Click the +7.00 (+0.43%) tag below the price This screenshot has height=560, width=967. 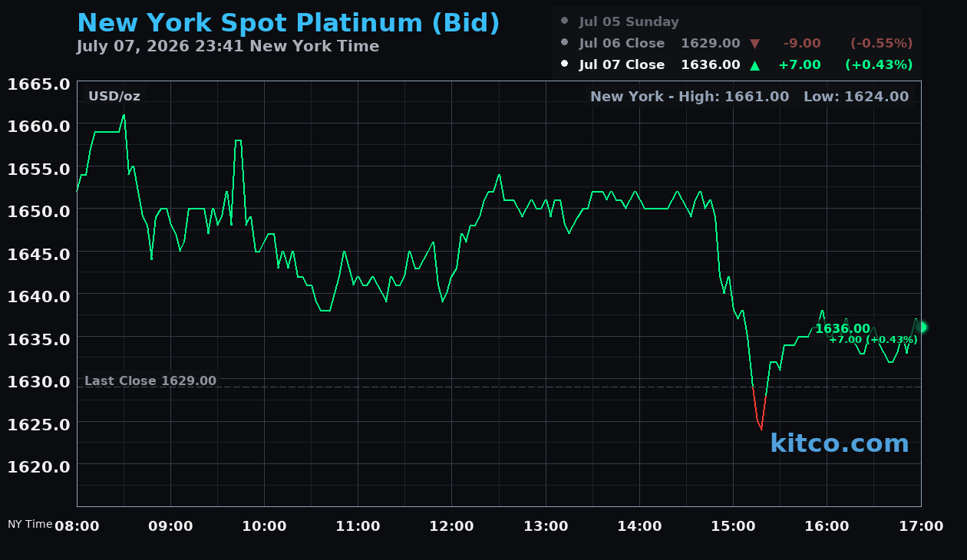click(873, 339)
